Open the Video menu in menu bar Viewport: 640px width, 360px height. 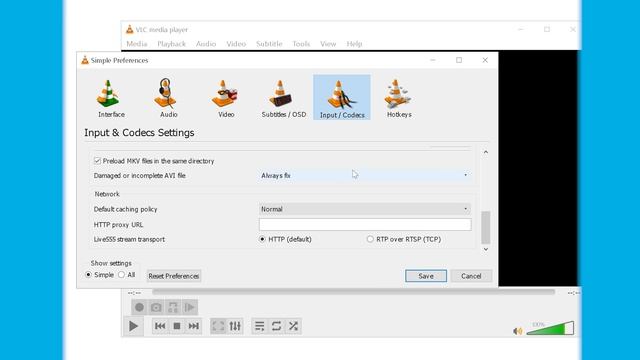point(236,44)
